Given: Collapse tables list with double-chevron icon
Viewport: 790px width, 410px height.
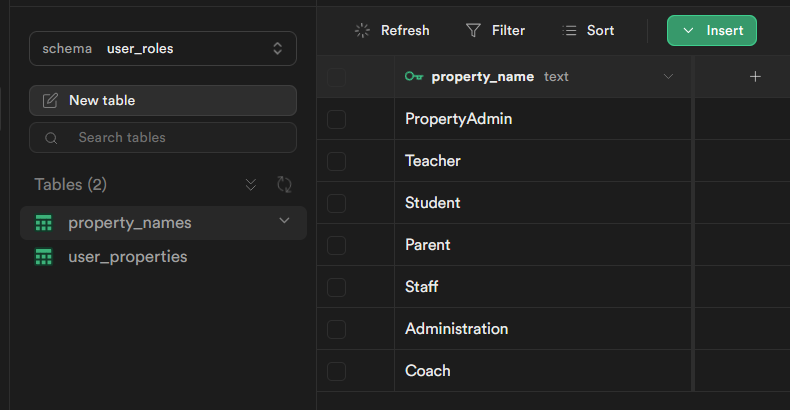Looking at the screenshot, I should pos(251,184).
